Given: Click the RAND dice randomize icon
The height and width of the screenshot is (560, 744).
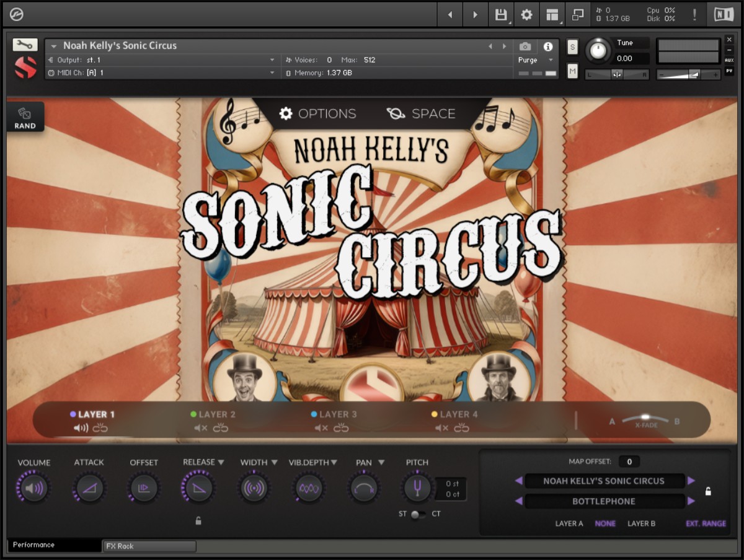Looking at the screenshot, I should pyautogui.click(x=25, y=114).
